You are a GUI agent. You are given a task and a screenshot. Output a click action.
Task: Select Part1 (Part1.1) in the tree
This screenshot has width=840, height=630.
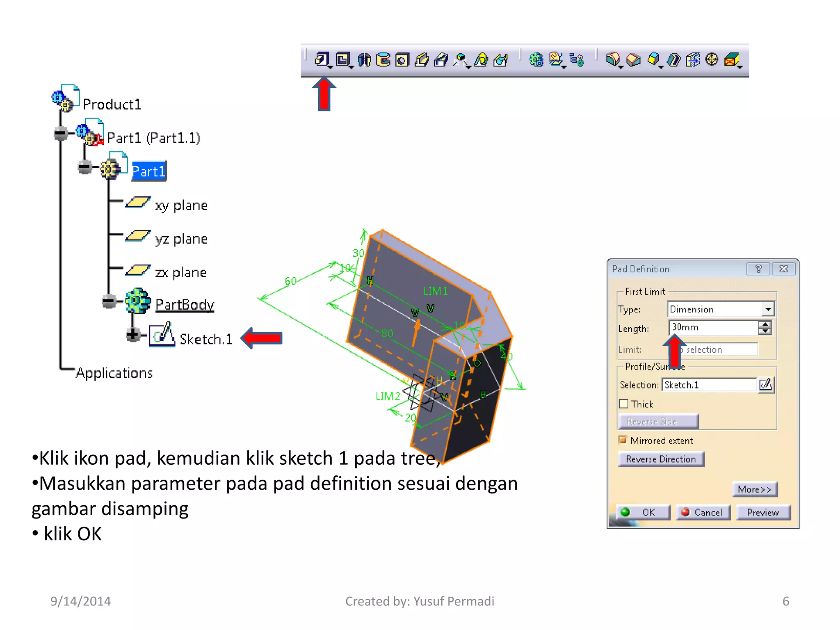tap(154, 138)
